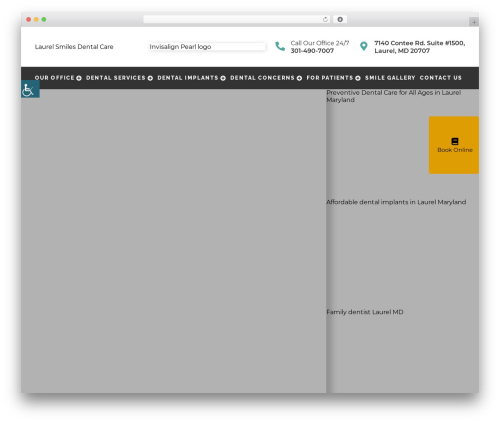Minimize the window with the yellow button
500x423 pixels.
pyautogui.click(x=36, y=19)
